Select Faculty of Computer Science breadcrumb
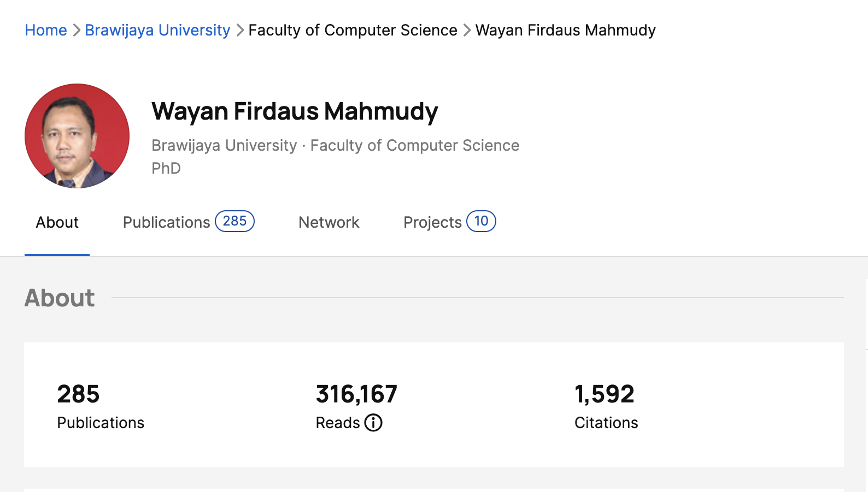 [353, 30]
